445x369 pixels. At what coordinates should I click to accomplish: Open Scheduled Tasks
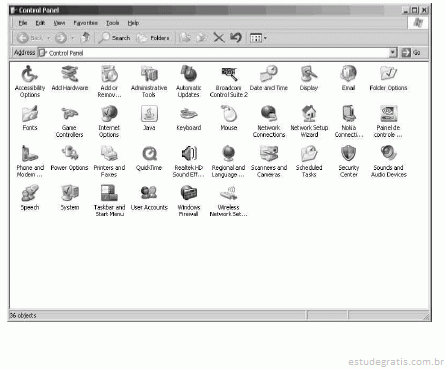coord(309,161)
